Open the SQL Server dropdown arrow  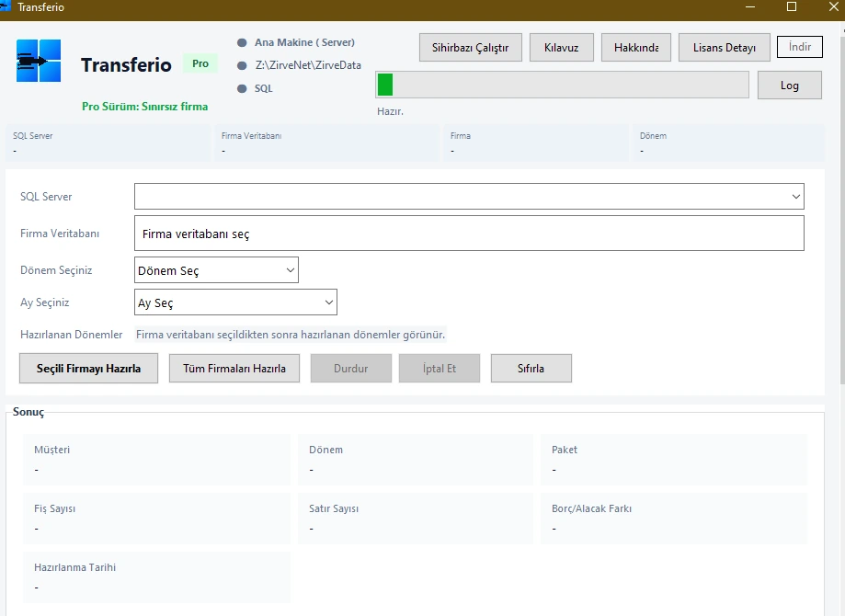tap(795, 197)
